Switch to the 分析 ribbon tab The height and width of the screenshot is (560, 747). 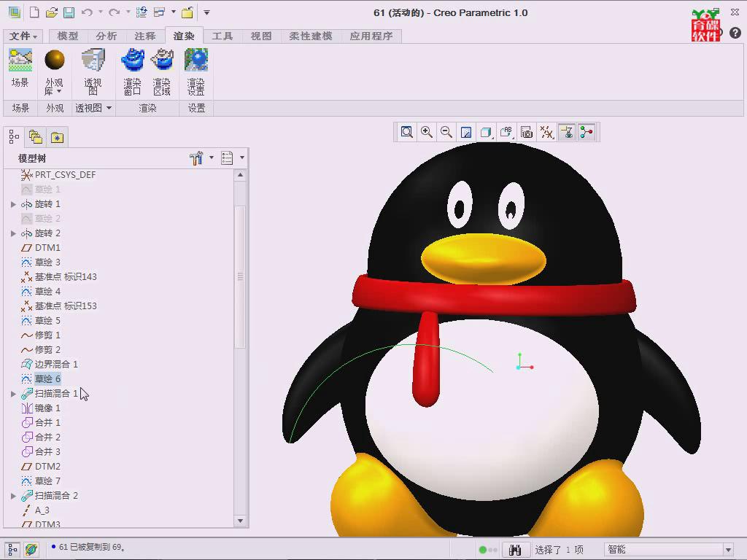107,36
